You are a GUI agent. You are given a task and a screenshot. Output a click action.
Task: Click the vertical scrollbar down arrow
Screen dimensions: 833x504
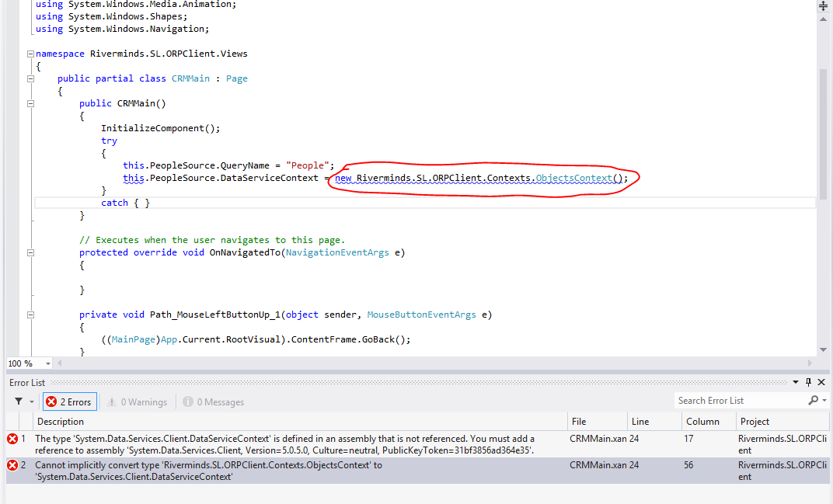(x=824, y=349)
